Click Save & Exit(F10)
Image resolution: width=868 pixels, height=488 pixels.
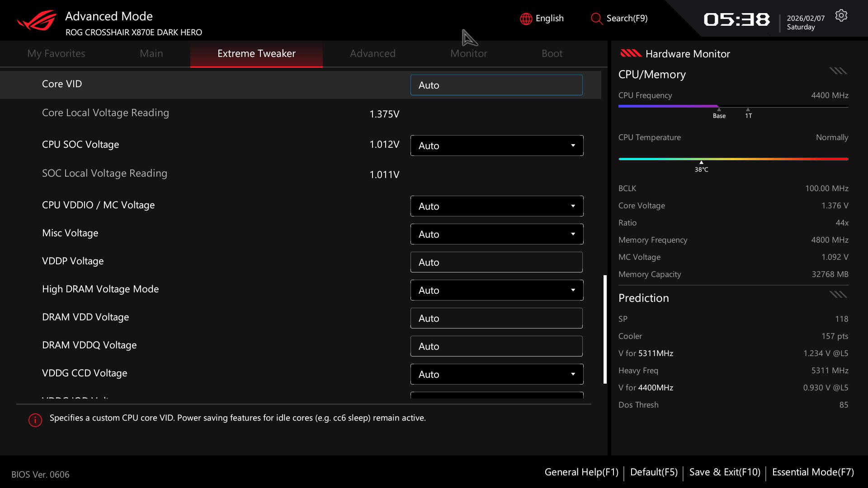tap(724, 472)
